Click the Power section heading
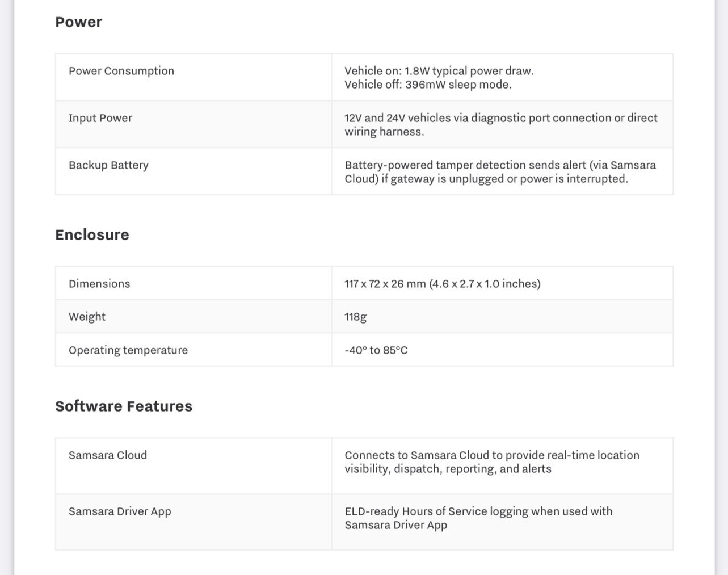Image resolution: width=728 pixels, height=575 pixels. tap(78, 22)
